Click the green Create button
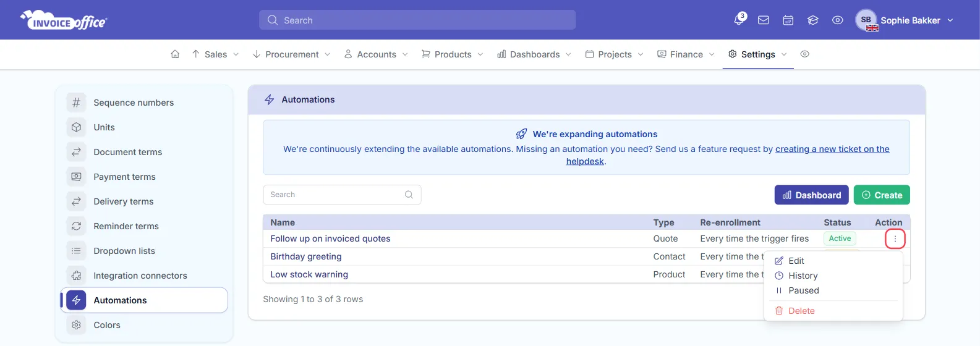The height and width of the screenshot is (346, 980). (882, 195)
